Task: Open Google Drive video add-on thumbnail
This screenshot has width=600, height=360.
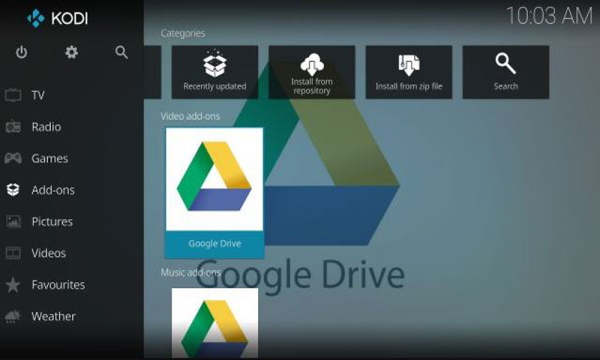Action: pos(214,179)
